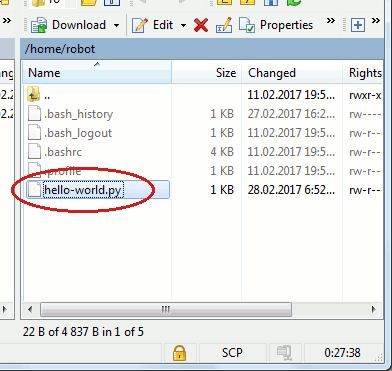Click the /home/robot path bar
Screen dimensions: 392x371
[x=202, y=49]
